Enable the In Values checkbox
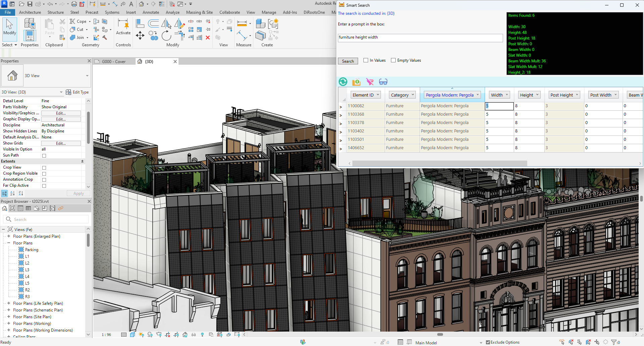The width and height of the screenshot is (644, 346). point(366,60)
